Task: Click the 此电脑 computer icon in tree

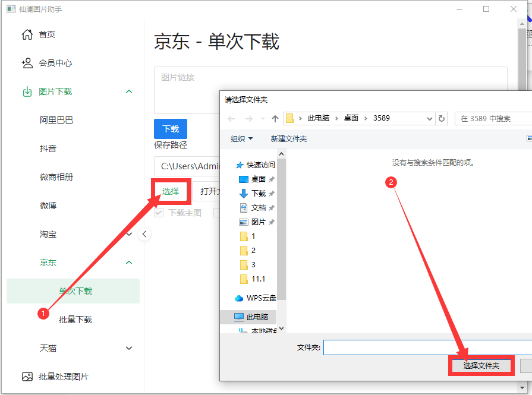Action: [239, 317]
